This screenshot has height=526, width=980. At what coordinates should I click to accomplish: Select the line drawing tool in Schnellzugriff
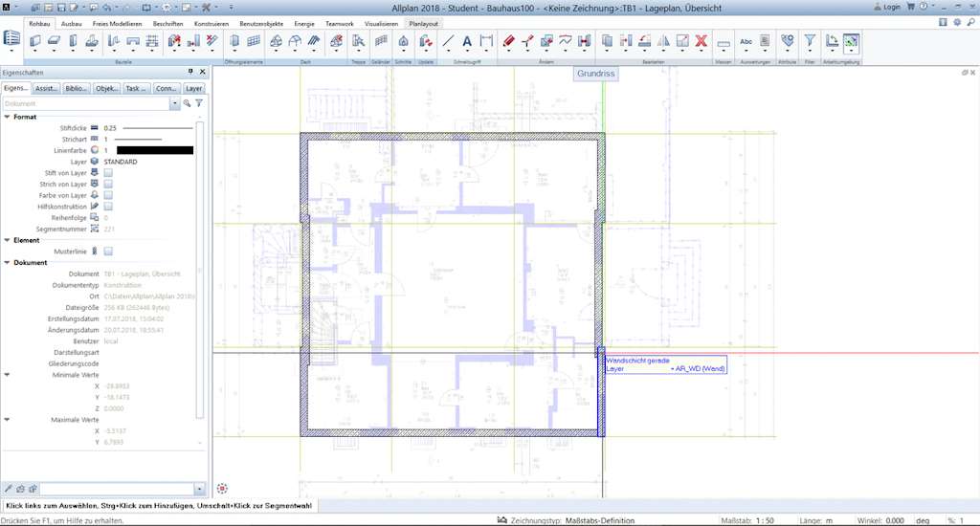[448, 41]
